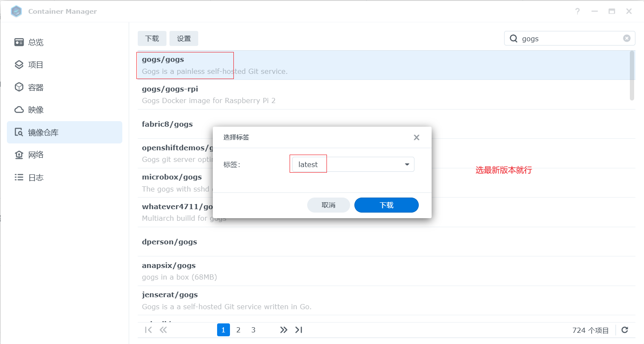
Task: Jump back several pages with double-left arrow
Action: click(163, 330)
